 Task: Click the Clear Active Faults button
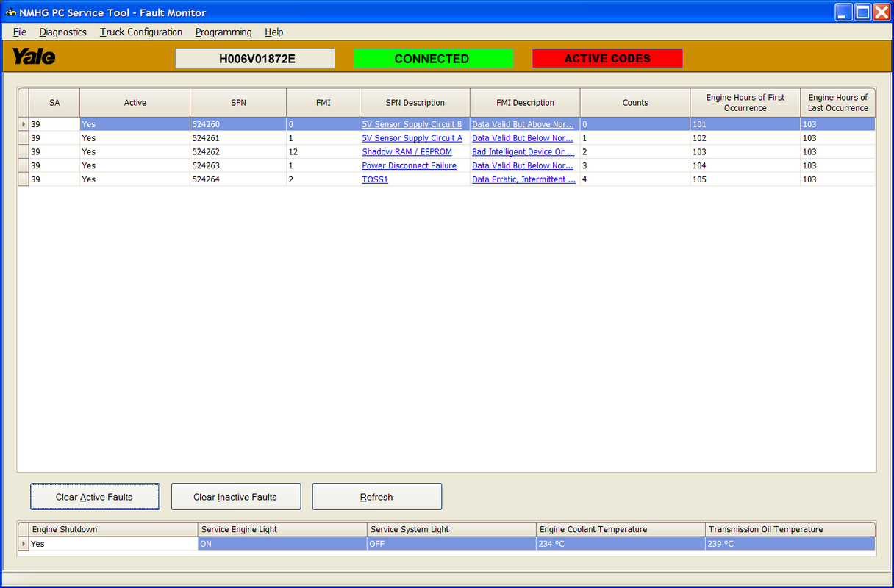click(95, 497)
